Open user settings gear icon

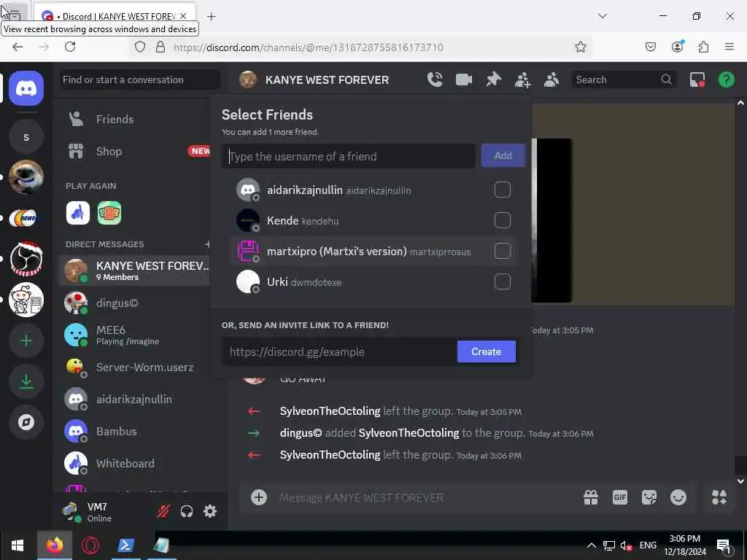click(210, 511)
